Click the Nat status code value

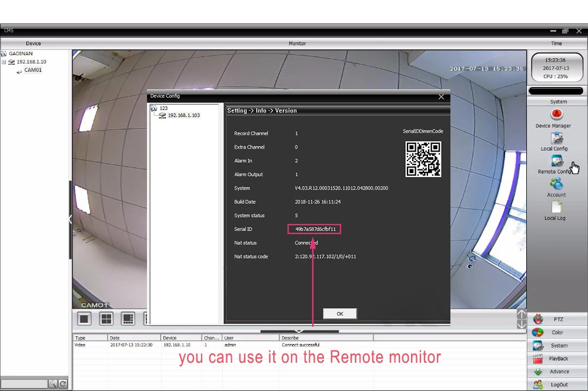click(326, 257)
